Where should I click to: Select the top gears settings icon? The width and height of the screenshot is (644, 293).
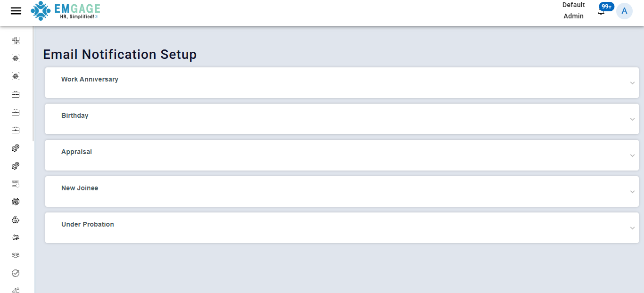[15, 147]
